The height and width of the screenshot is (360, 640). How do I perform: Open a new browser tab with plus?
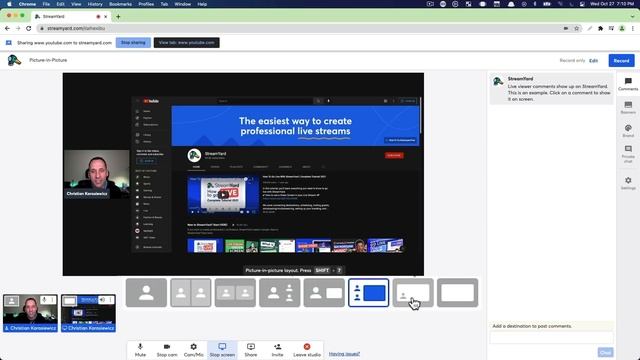(118, 16)
